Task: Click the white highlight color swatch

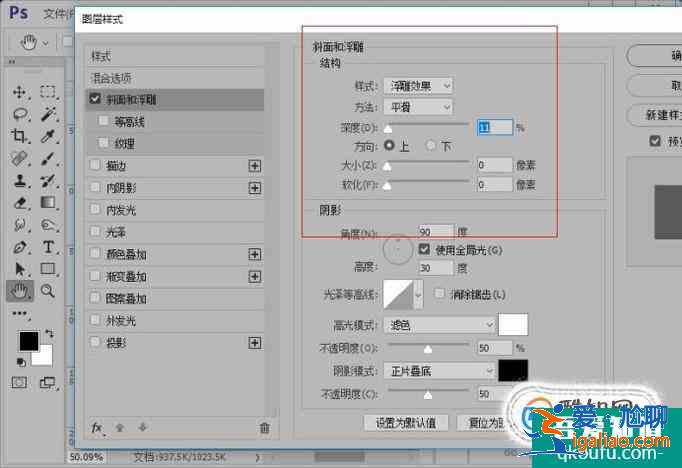Action: pyautogui.click(x=513, y=324)
